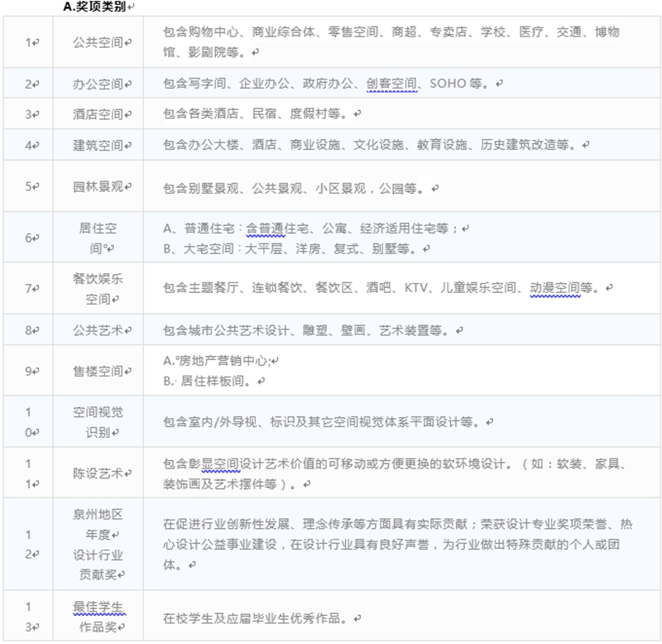Click row number 10 cell

pos(28,422)
